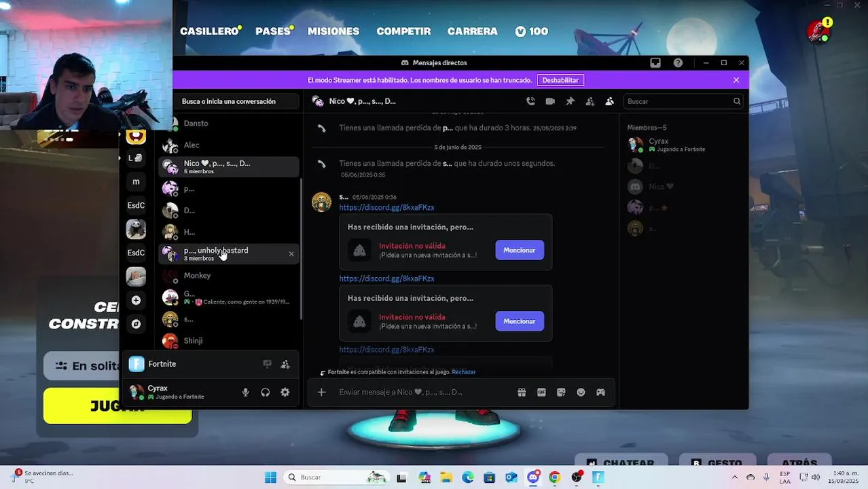Image resolution: width=868 pixels, height=489 pixels.
Task: Click the Windows taskbar search box
Action: 337,477
